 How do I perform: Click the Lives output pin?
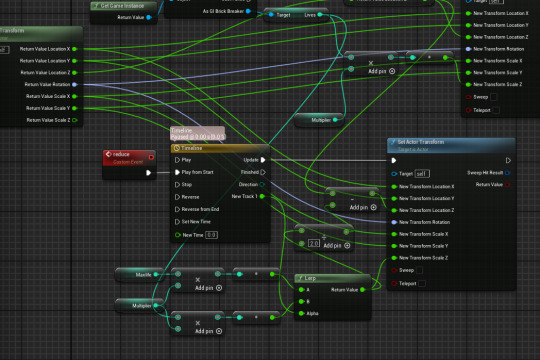pyautogui.click(x=320, y=14)
